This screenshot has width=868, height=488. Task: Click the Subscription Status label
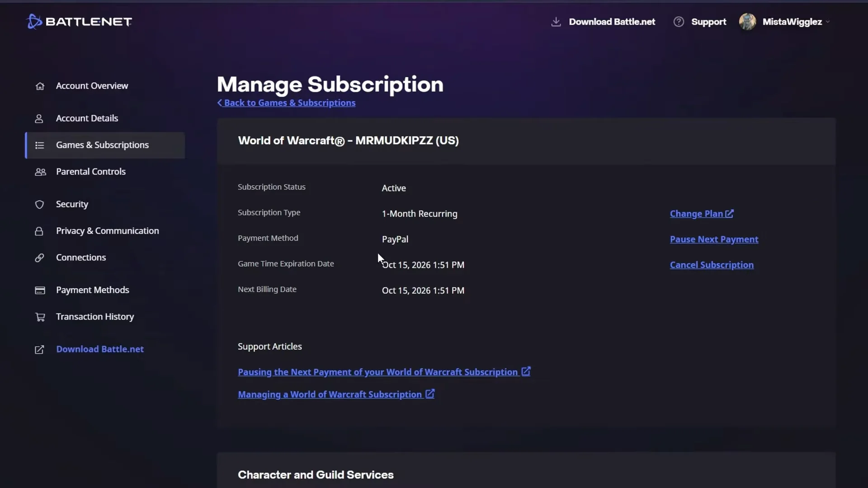[x=272, y=187]
